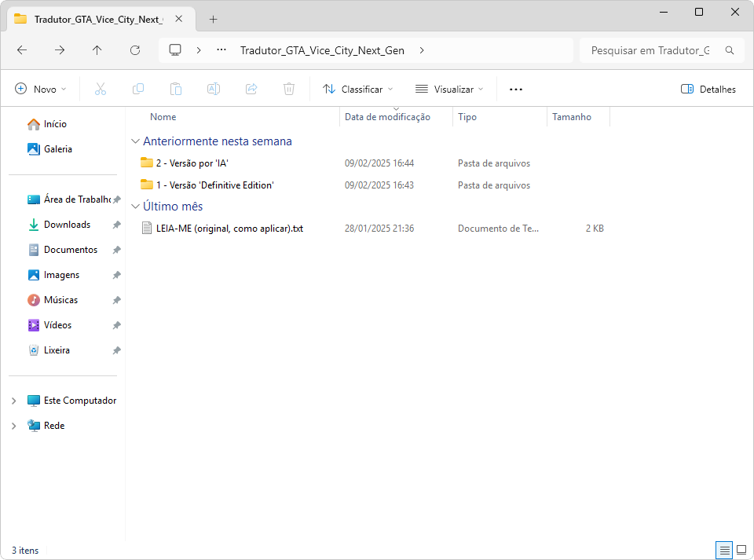This screenshot has width=754, height=560.
Task: Show hidden breadcrumb path locations
Action: click(x=221, y=50)
